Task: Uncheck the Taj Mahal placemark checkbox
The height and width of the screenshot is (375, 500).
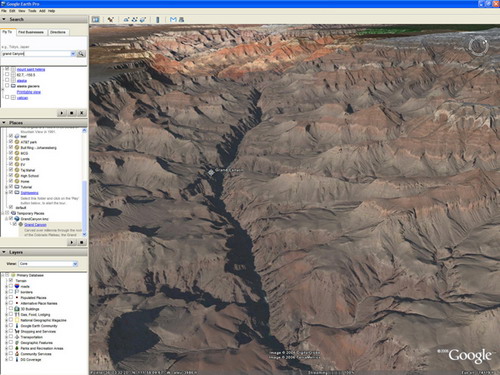Action: [x=11, y=170]
